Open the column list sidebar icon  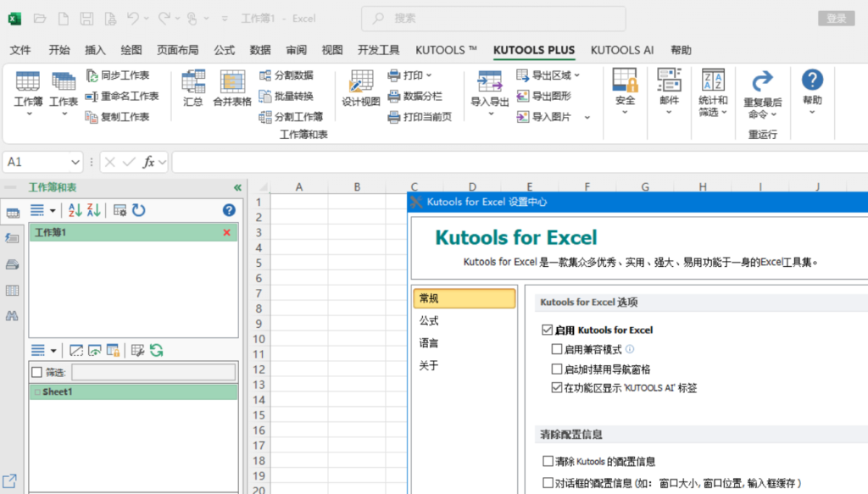point(12,291)
